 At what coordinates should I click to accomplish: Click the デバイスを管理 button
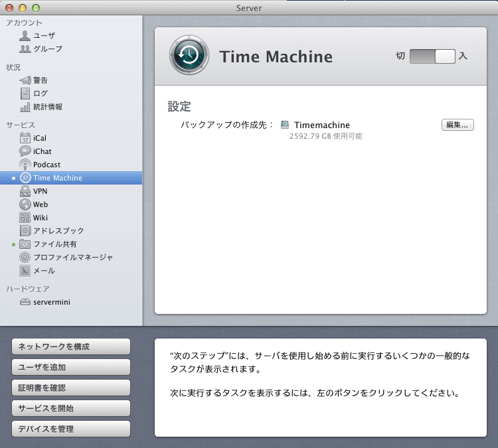click(71, 429)
